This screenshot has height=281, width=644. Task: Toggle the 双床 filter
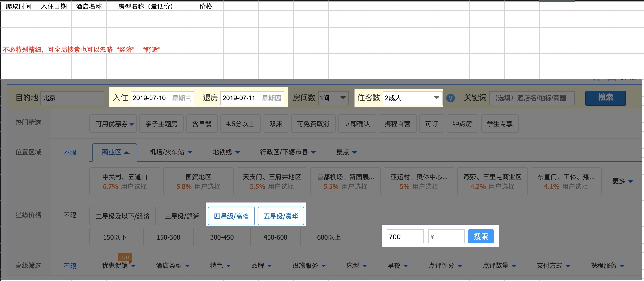[x=276, y=124]
